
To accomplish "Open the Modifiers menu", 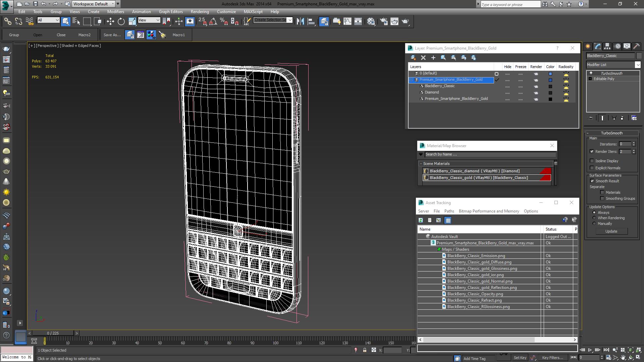I will pyautogui.click(x=115, y=11).
